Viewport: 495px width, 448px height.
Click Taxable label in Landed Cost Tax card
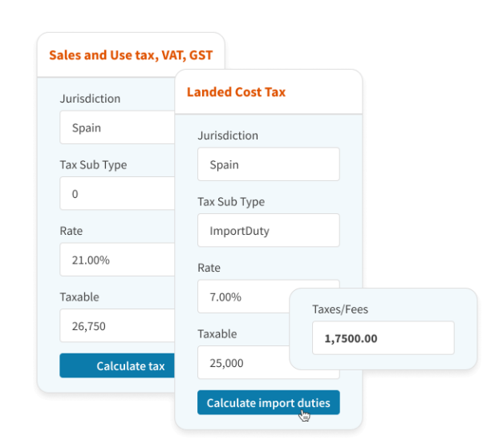tap(217, 333)
